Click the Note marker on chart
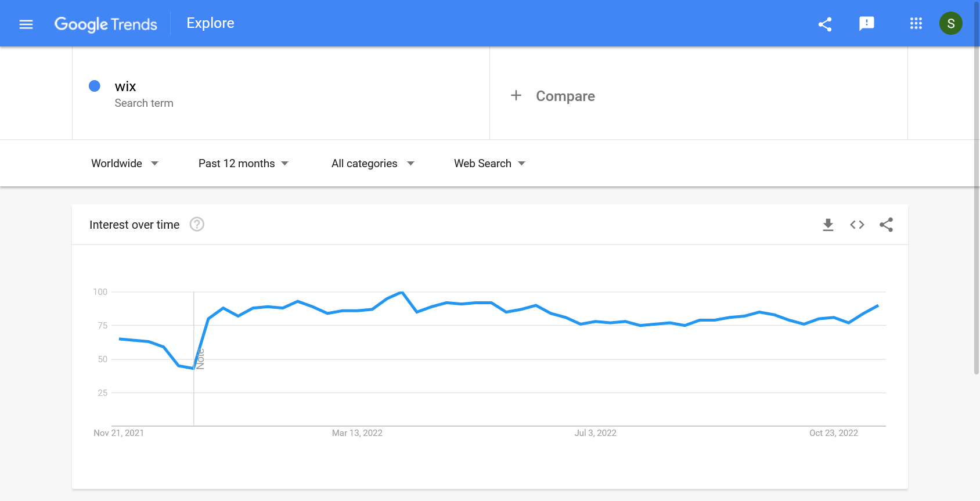 point(200,359)
